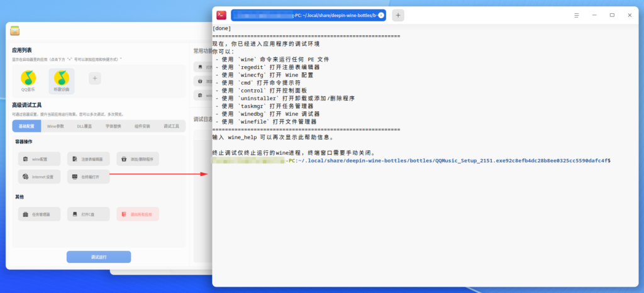This screenshot has width=644, height=293.
Task: Go to the 组件安装 tab
Action: coord(142,126)
